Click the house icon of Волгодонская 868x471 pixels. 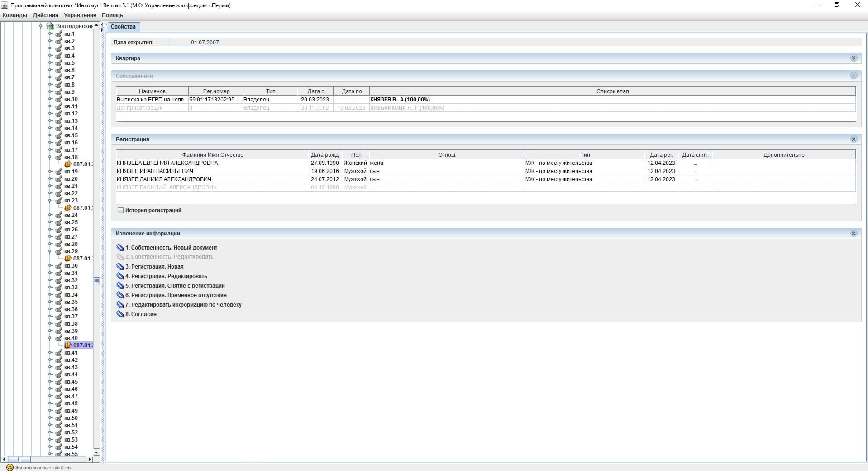click(x=50, y=26)
